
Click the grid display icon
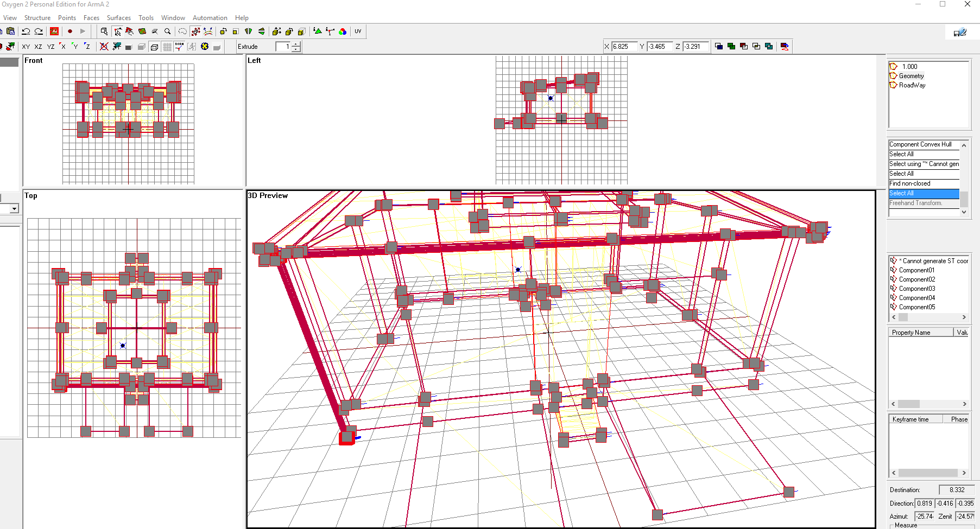coord(167,47)
